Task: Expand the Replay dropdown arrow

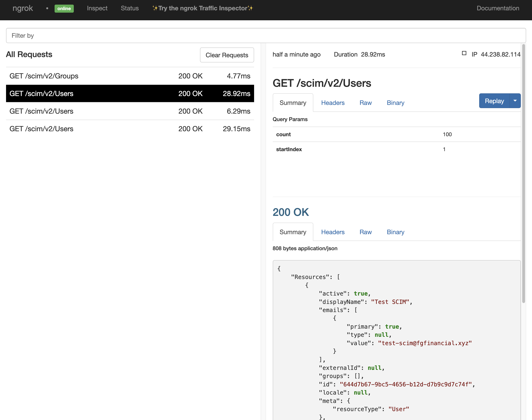Action: 515,101
